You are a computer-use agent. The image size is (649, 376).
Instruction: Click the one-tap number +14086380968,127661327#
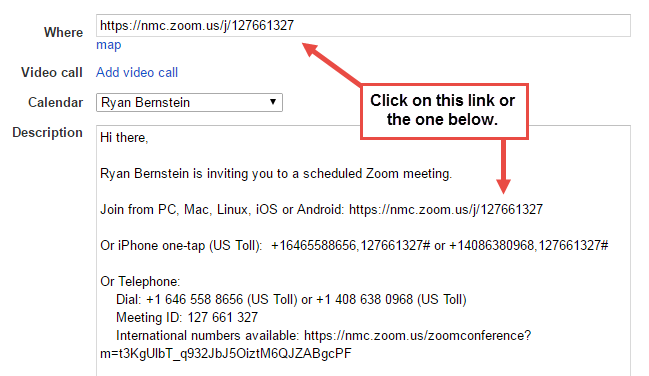(x=529, y=246)
